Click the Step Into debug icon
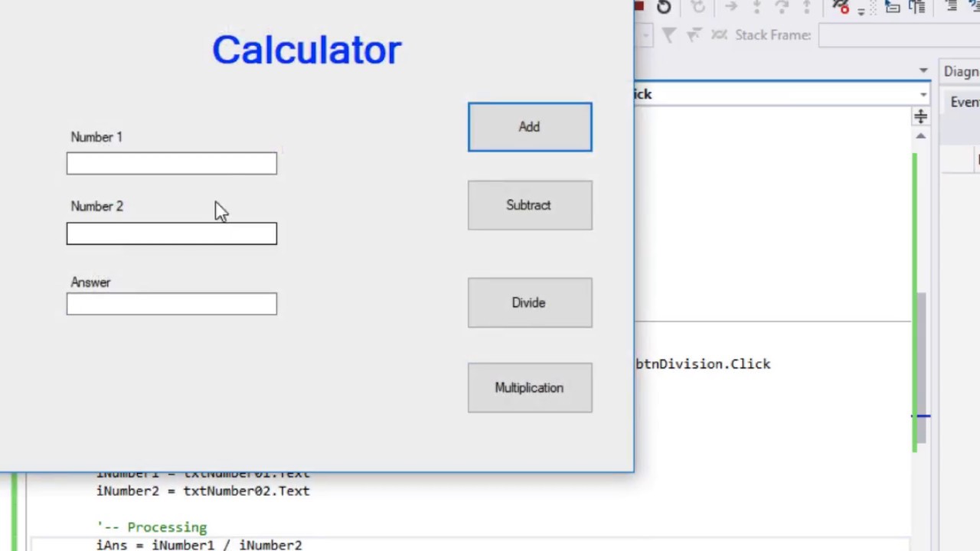 756,6
